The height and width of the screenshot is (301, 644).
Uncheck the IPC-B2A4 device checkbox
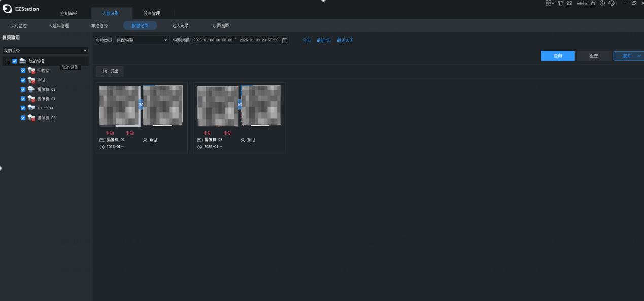23,108
